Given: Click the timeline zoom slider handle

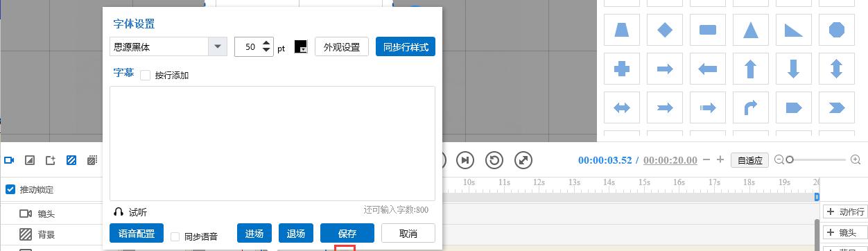Looking at the screenshot, I should 790,159.
